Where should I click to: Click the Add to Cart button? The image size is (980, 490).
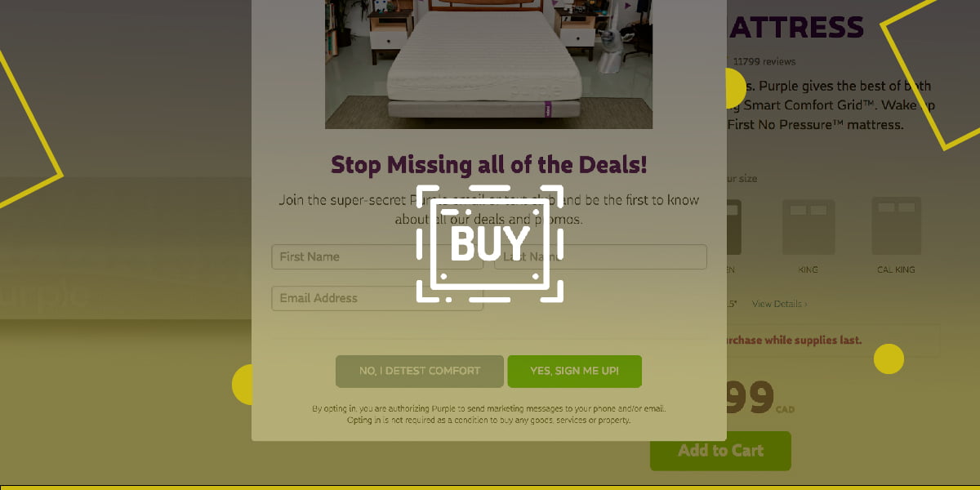coord(720,451)
